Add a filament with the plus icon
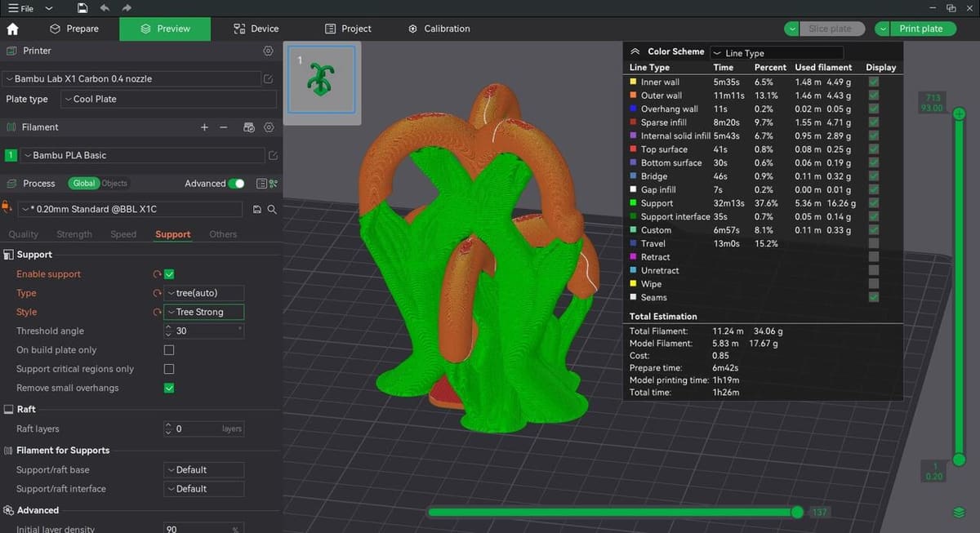This screenshot has height=533, width=980. (x=204, y=127)
